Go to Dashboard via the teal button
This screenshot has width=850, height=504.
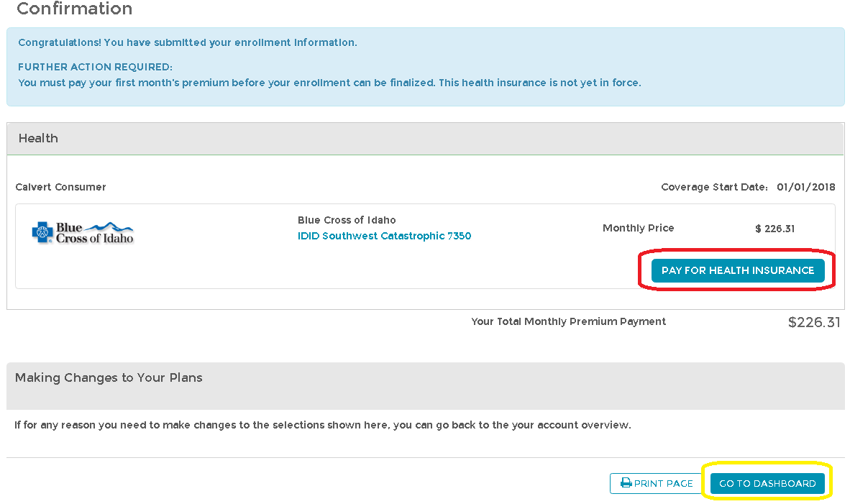[767, 483]
